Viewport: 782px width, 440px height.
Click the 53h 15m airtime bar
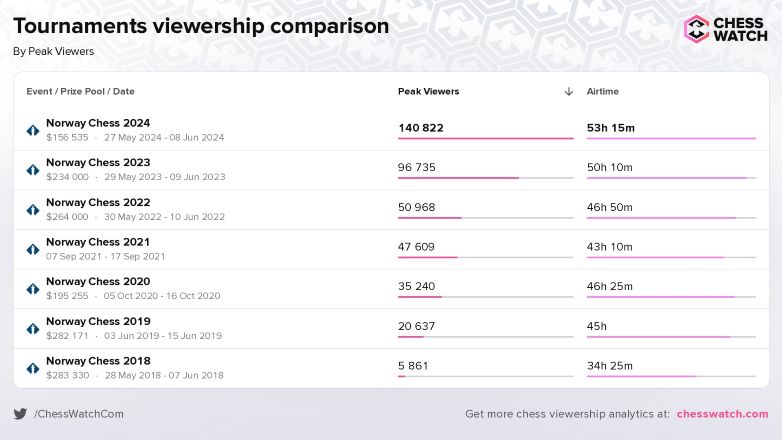click(671, 139)
